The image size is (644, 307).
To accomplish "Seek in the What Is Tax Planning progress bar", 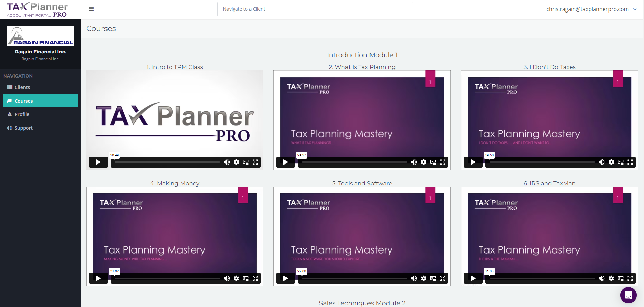I will click(355, 162).
